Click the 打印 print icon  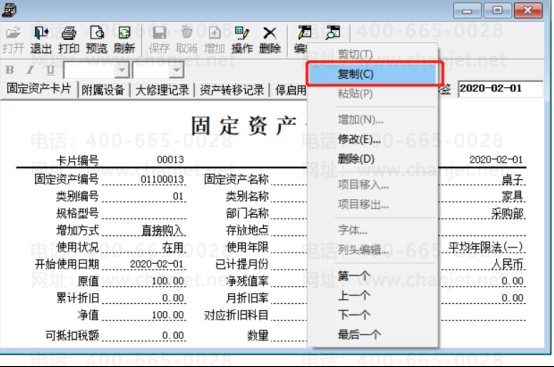point(69,40)
